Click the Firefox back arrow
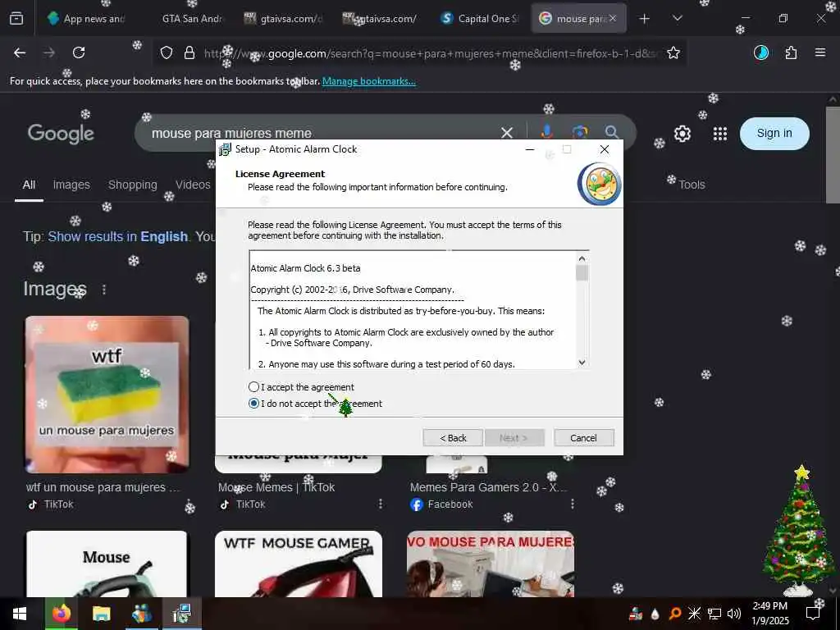The width and height of the screenshot is (840, 630). tap(20, 52)
